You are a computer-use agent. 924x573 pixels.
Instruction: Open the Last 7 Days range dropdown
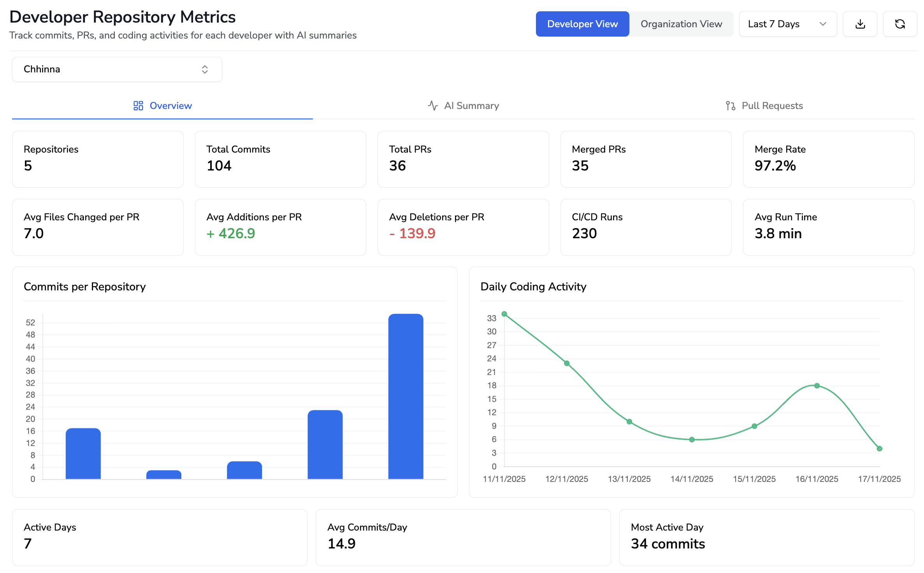click(788, 24)
